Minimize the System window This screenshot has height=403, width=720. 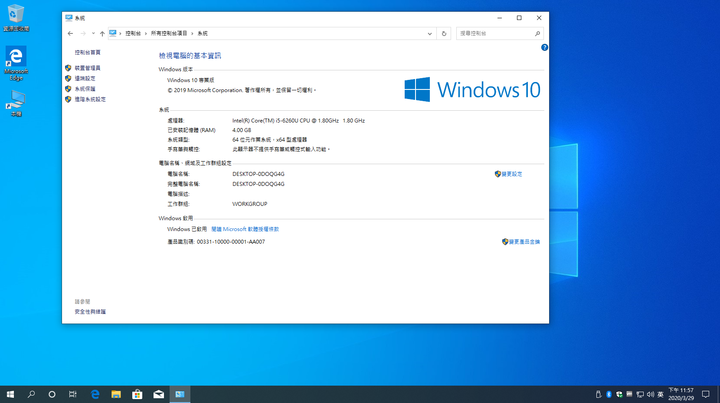[500, 18]
